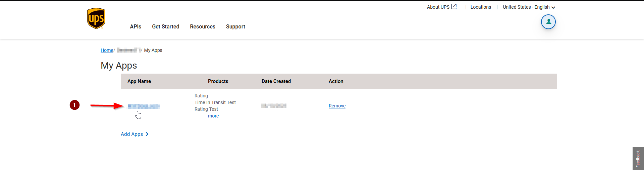Click the Date Created column header
This screenshot has height=170, width=644.
pos(276,81)
